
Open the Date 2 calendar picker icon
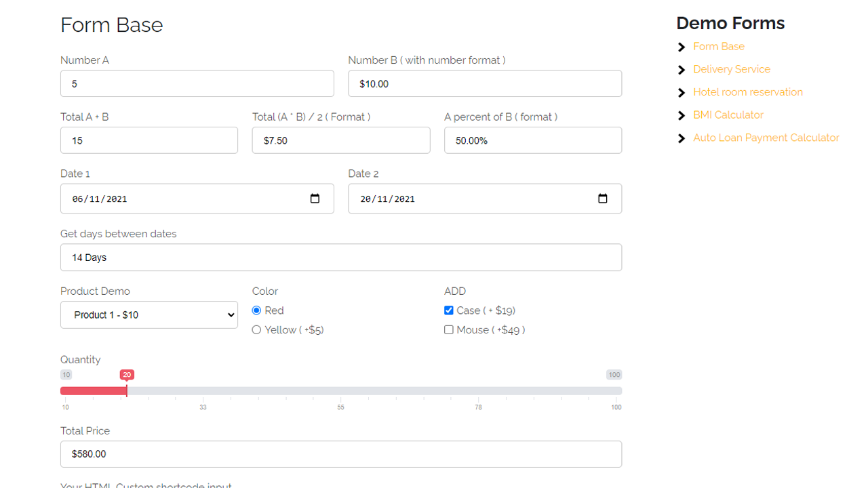(602, 199)
